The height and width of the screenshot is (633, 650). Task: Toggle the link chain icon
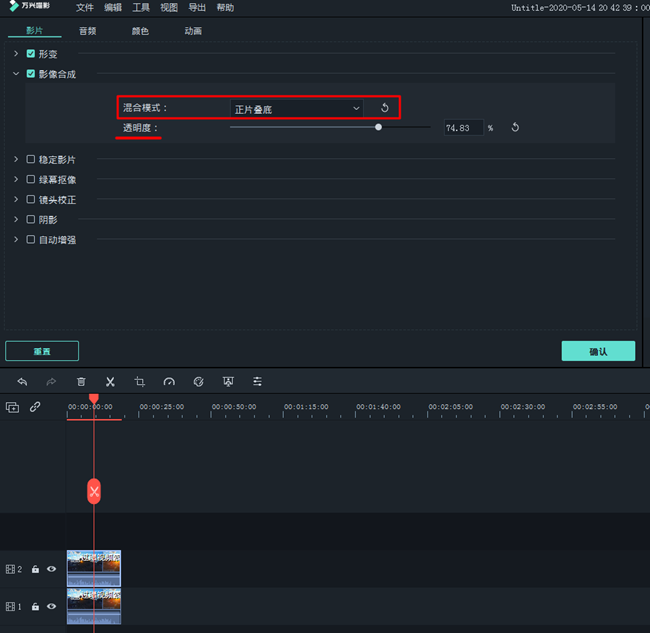[x=35, y=407]
